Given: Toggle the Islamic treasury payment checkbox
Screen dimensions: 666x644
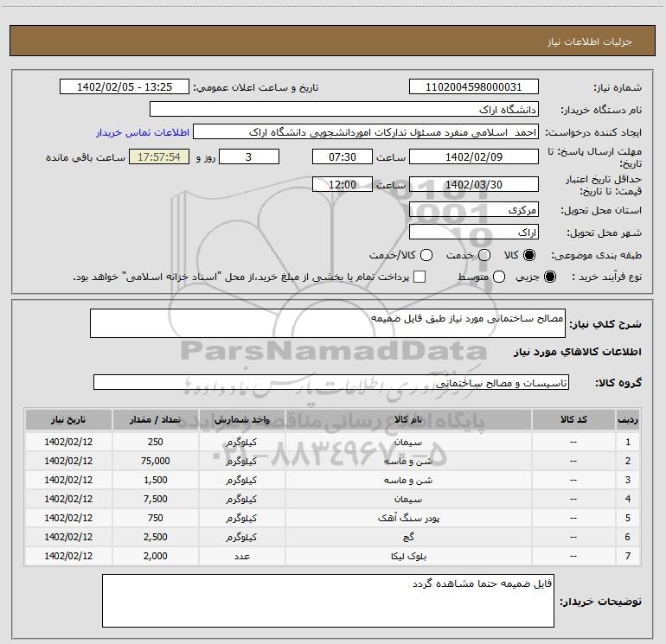Looking at the screenshot, I should 419,277.
